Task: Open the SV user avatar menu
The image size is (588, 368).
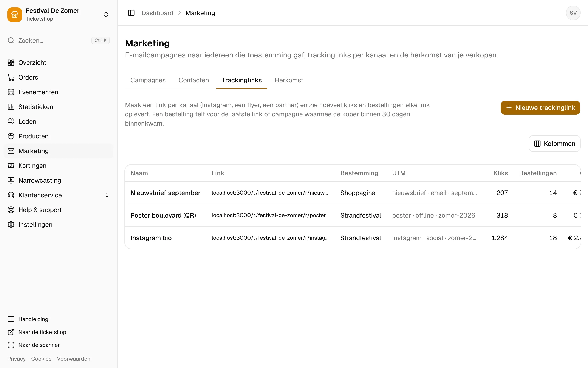Action: pos(573,13)
